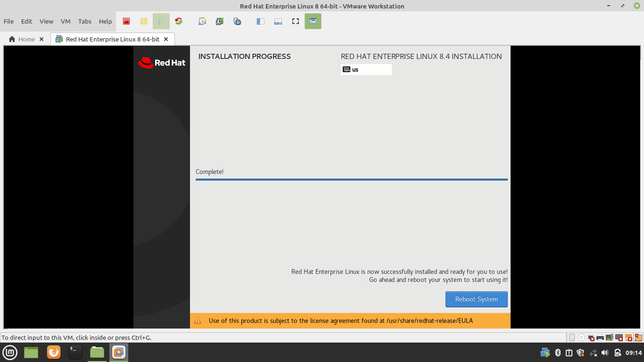Screen dimensions: 644x362
Task: Toggle the sidebar library panel icon
Action: pos(261,21)
